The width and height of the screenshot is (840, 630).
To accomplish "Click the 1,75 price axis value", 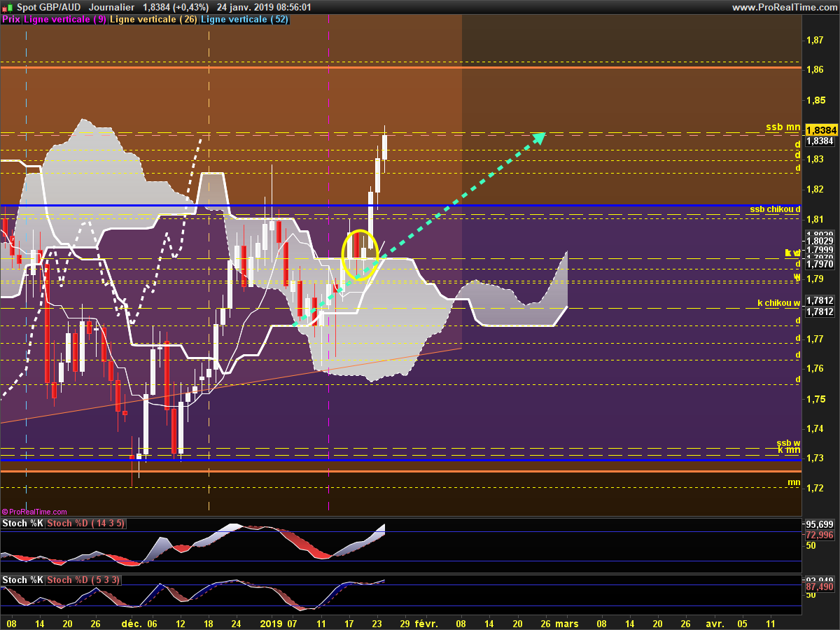I will 814,399.
